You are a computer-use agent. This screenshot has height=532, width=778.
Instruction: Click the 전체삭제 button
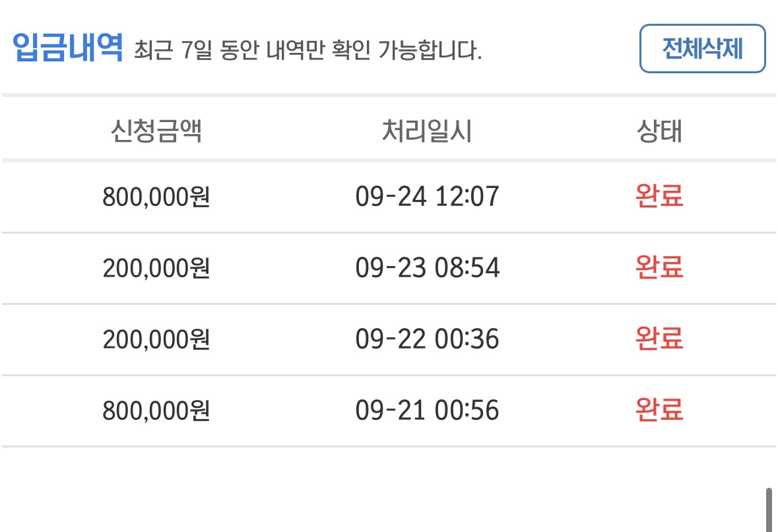pos(702,49)
